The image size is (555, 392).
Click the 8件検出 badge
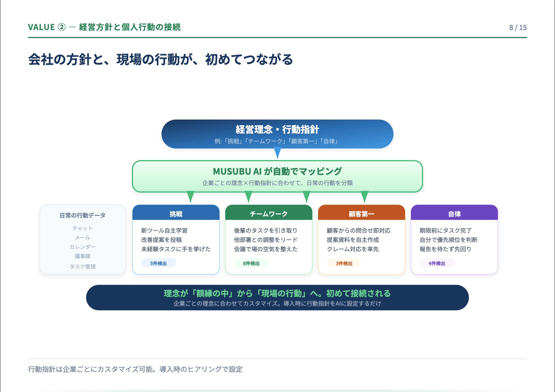251,263
